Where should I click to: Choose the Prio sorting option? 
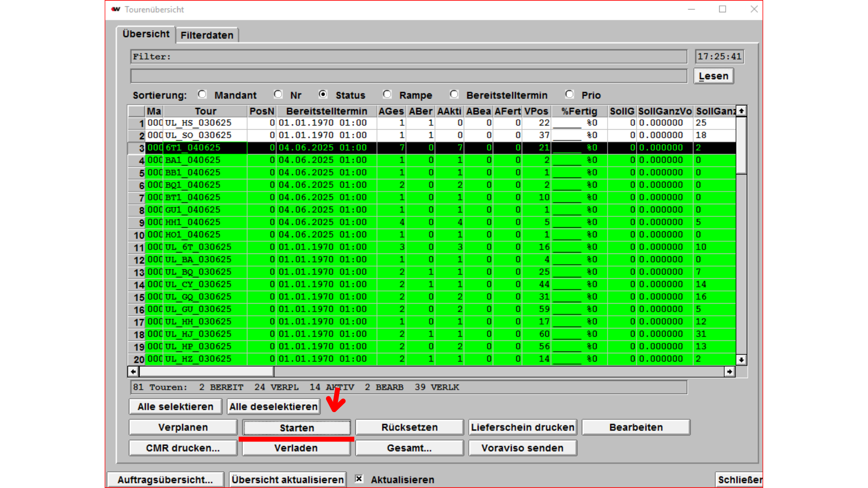569,94
